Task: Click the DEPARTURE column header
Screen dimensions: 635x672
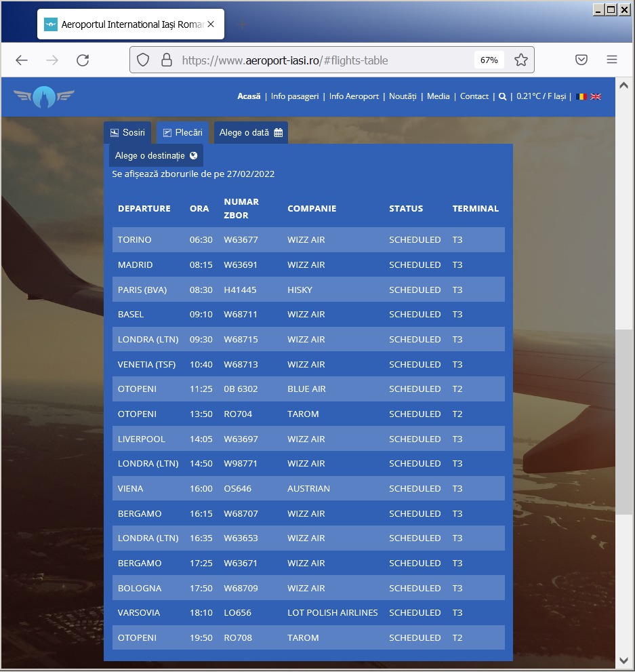Action: click(x=144, y=209)
